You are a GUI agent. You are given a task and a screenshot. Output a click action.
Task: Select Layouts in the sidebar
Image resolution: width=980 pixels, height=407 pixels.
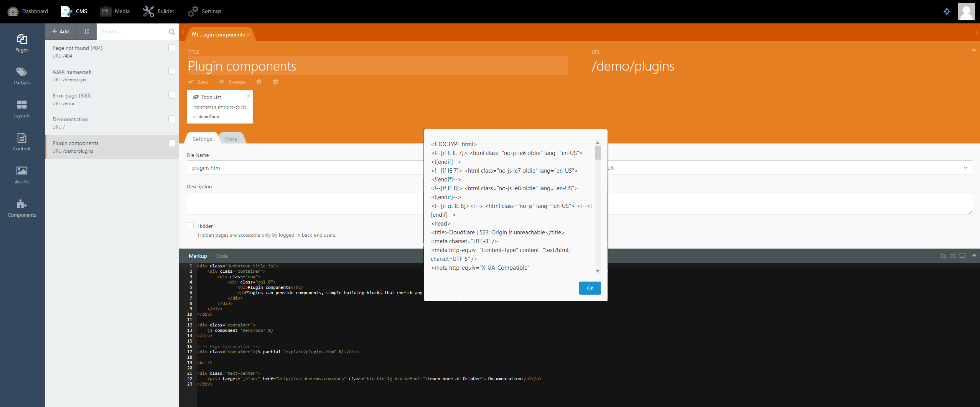(22, 109)
